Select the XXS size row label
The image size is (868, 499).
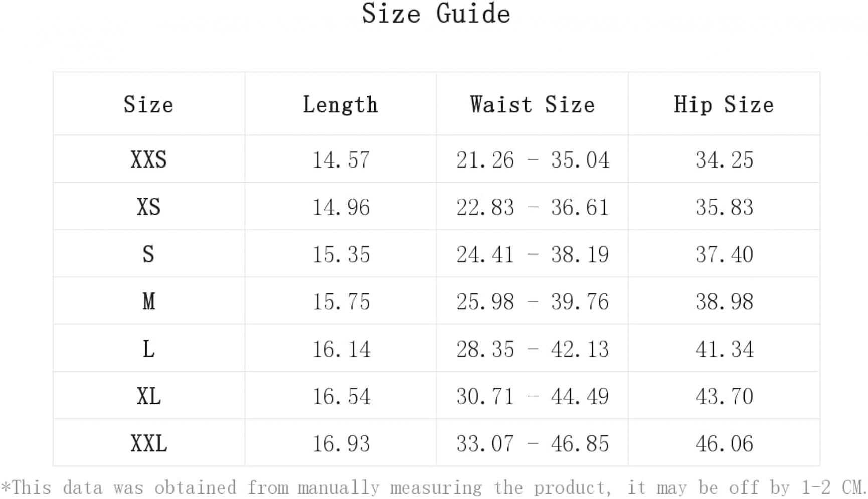(148, 159)
